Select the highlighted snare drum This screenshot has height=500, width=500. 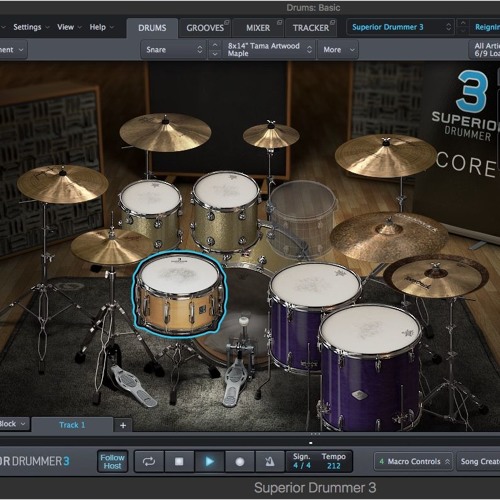(179, 293)
